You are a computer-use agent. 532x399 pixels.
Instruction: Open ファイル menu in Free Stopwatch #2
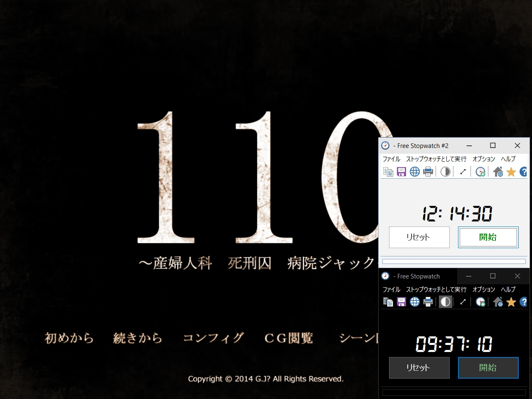pos(391,159)
